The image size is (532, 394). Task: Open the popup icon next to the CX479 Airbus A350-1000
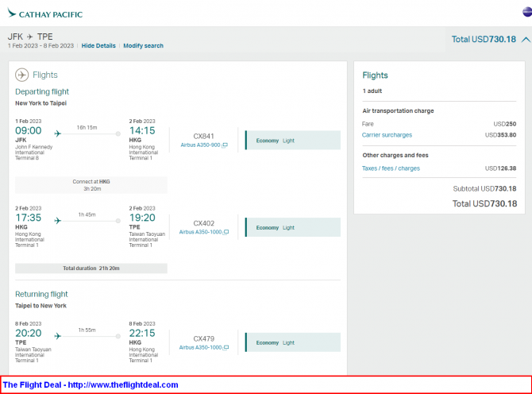(x=226, y=347)
